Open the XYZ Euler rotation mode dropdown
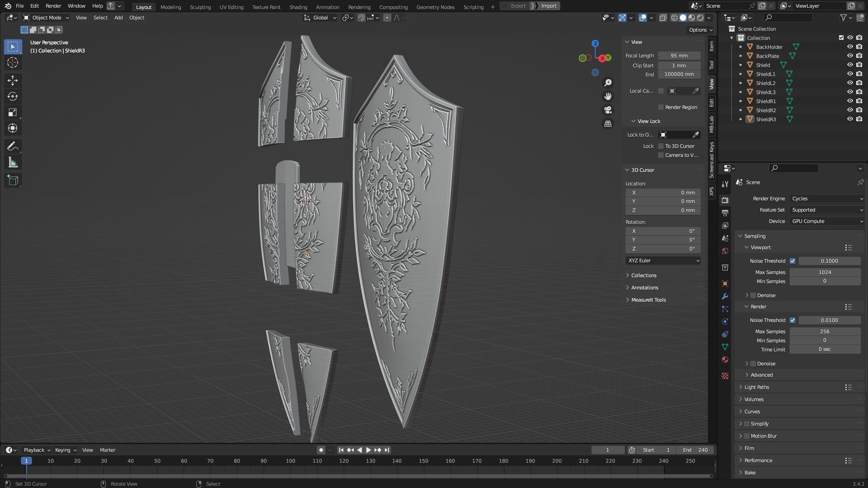This screenshot has height=488, width=868. [663, 261]
